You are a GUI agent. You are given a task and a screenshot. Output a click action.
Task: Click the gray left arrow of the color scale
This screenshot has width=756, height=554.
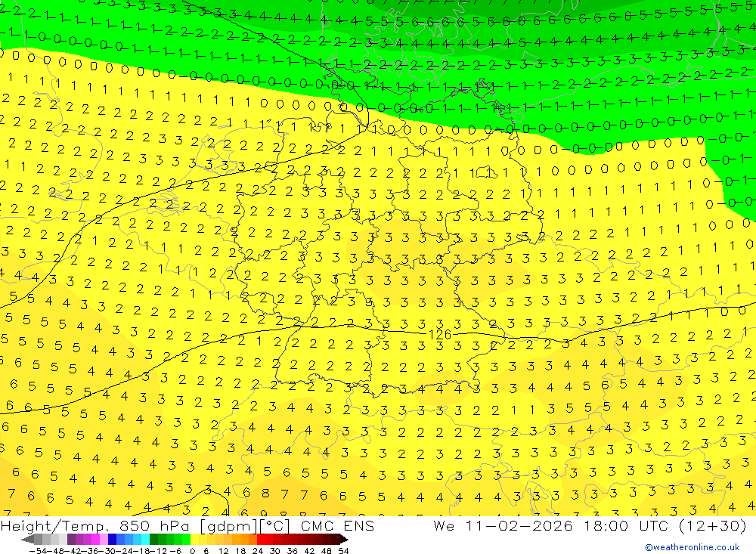pos(27,540)
